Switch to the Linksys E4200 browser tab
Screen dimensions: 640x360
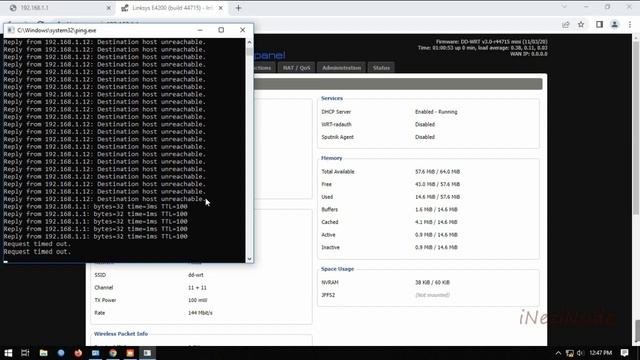[171, 8]
